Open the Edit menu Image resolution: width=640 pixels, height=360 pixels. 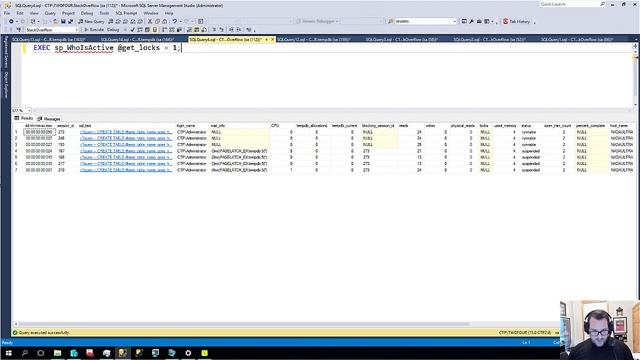pyautogui.click(x=20, y=13)
